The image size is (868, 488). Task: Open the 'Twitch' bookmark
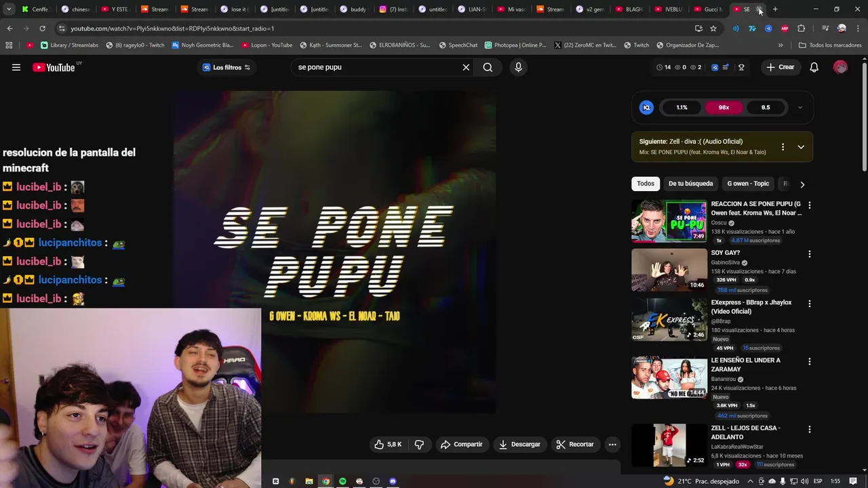coord(637,45)
